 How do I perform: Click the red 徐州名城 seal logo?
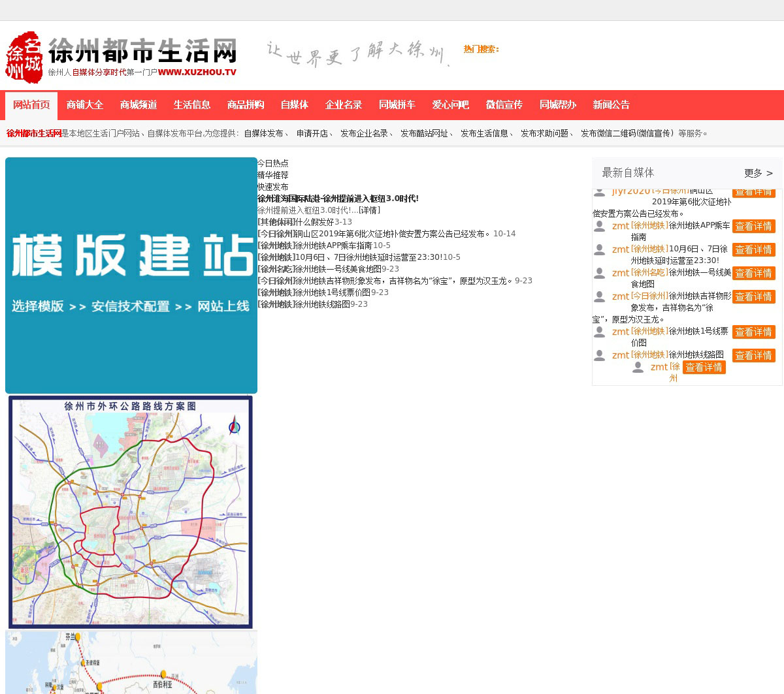24,57
